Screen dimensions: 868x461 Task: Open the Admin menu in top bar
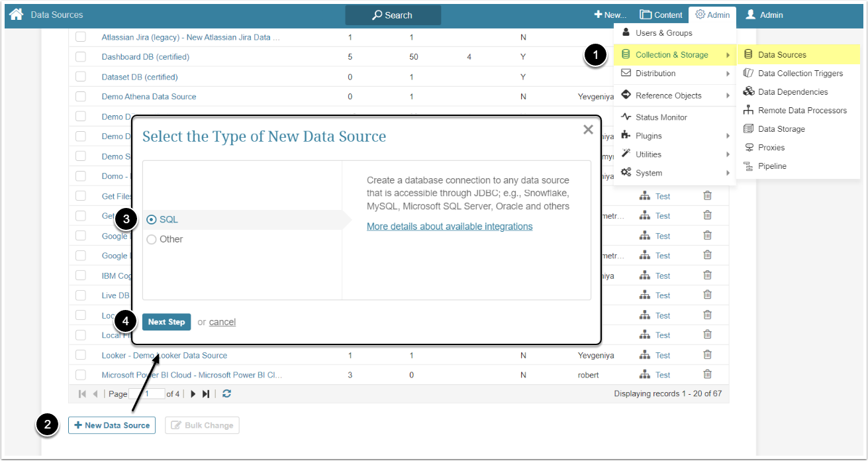(712, 15)
